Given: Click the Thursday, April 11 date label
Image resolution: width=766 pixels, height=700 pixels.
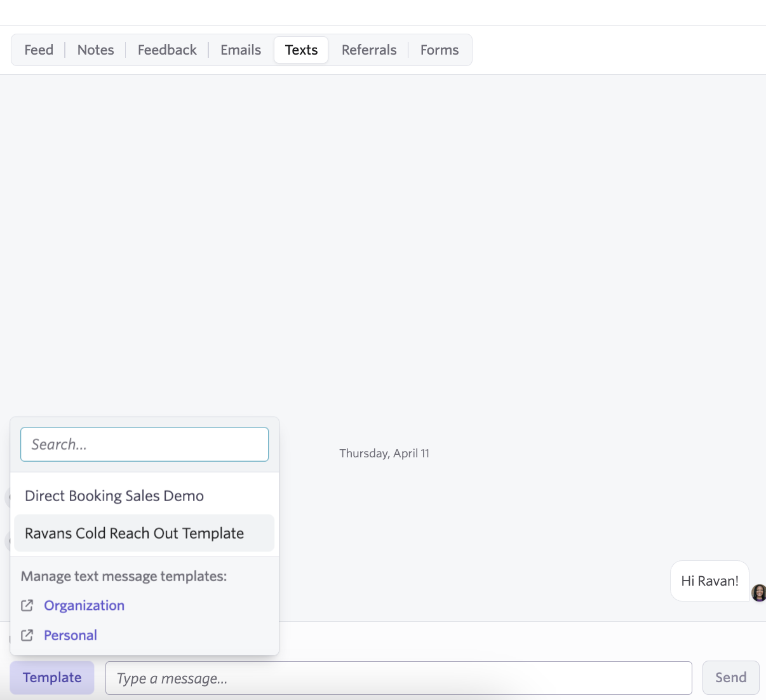Looking at the screenshot, I should pos(384,454).
